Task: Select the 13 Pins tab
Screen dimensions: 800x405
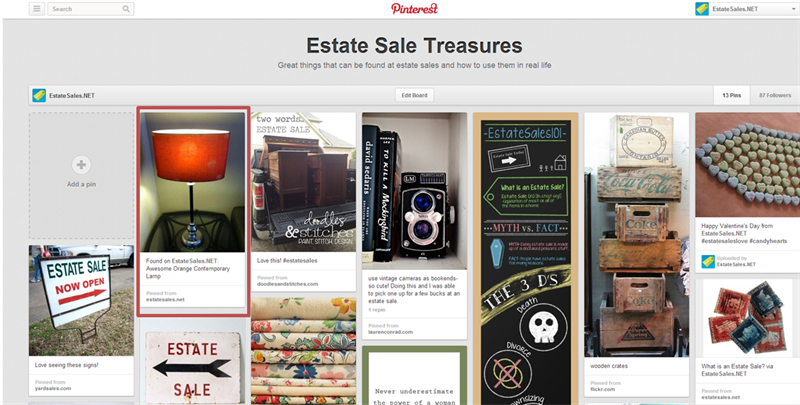Action: tap(732, 95)
